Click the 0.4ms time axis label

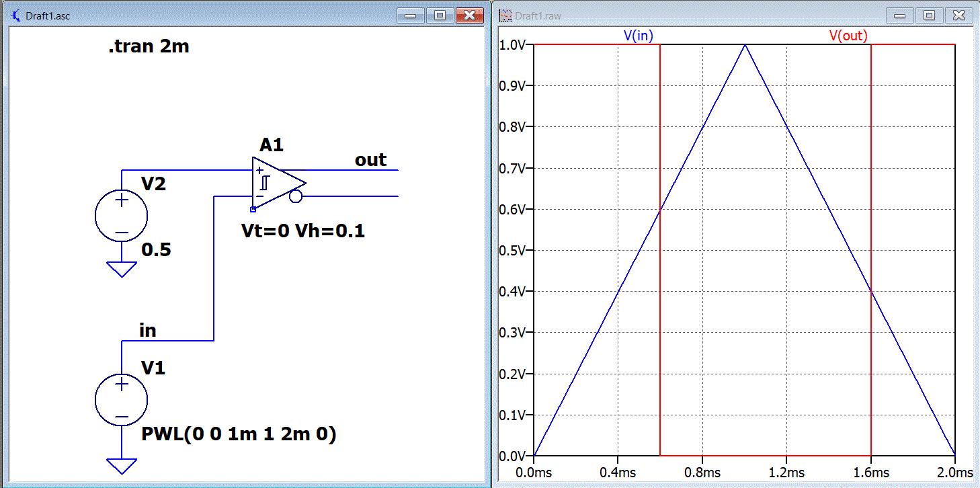(617, 473)
